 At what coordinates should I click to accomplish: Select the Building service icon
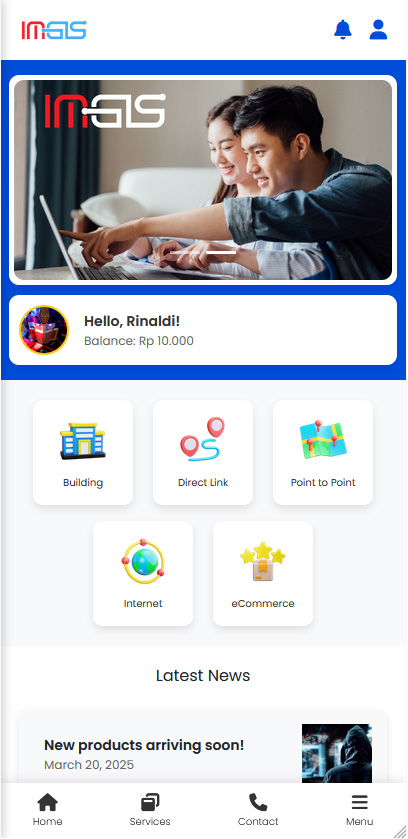(83, 441)
